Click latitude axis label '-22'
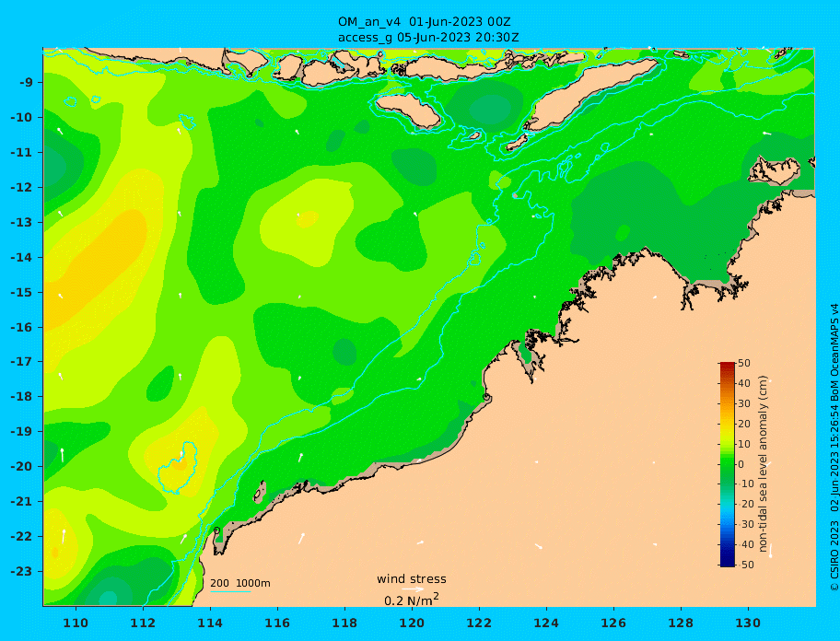Screen dimensions: 840x641 21,537
